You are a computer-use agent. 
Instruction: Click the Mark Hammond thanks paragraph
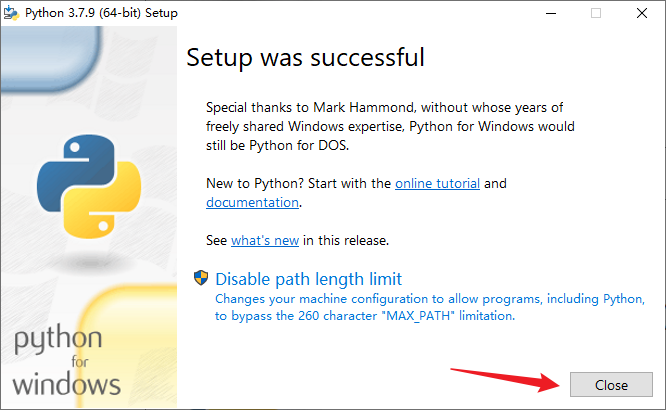(390, 126)
